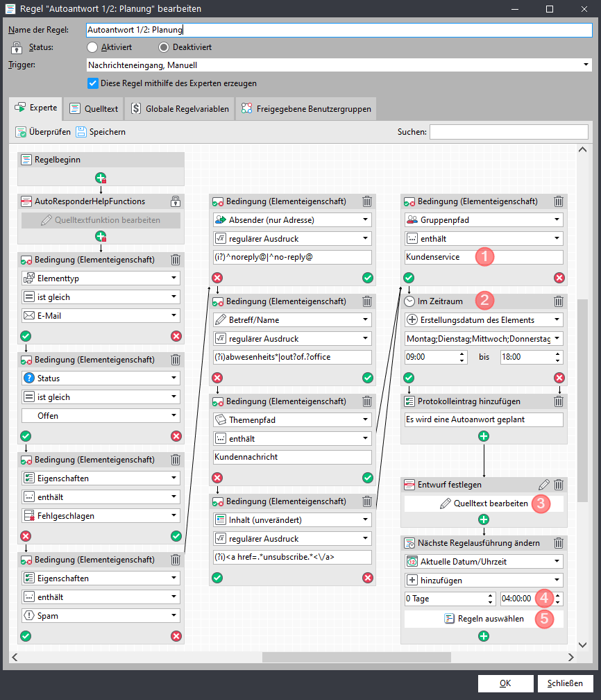
Task: Trash the condition containing Spam
Action: click(176, 560)
